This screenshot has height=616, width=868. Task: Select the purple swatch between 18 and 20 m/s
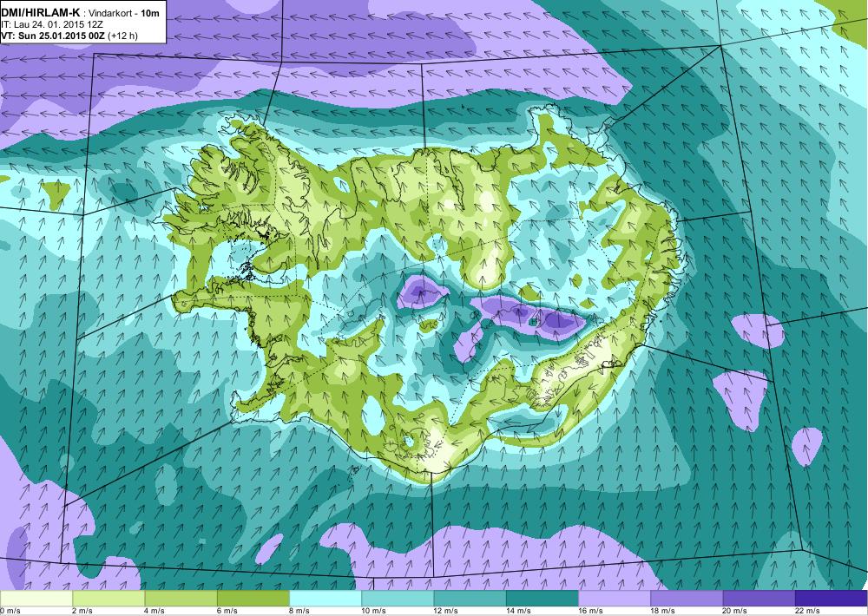687,599
